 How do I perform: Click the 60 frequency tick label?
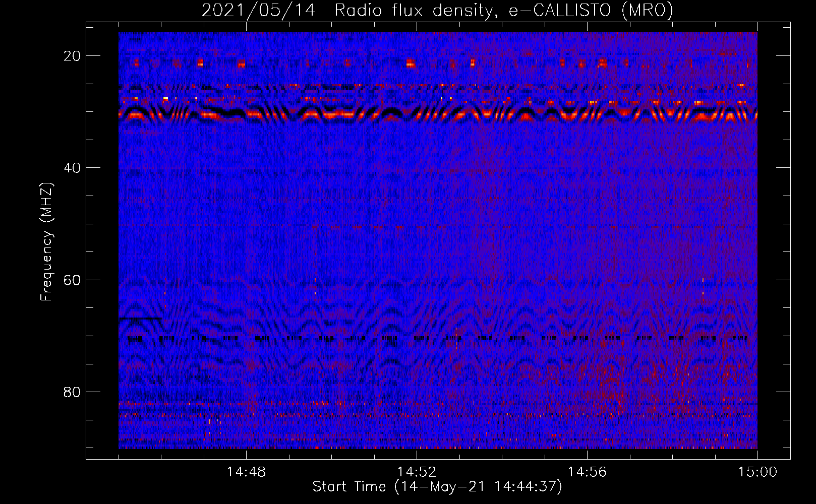(x=73, y=280)
